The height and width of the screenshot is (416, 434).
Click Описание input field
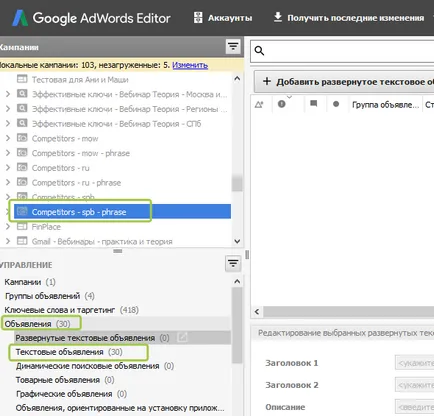[414, 407]
